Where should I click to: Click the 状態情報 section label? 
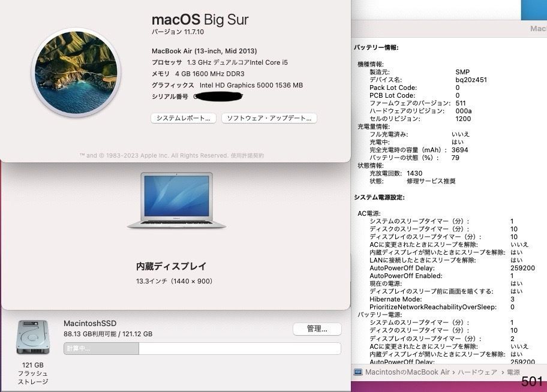click(371, 165)
